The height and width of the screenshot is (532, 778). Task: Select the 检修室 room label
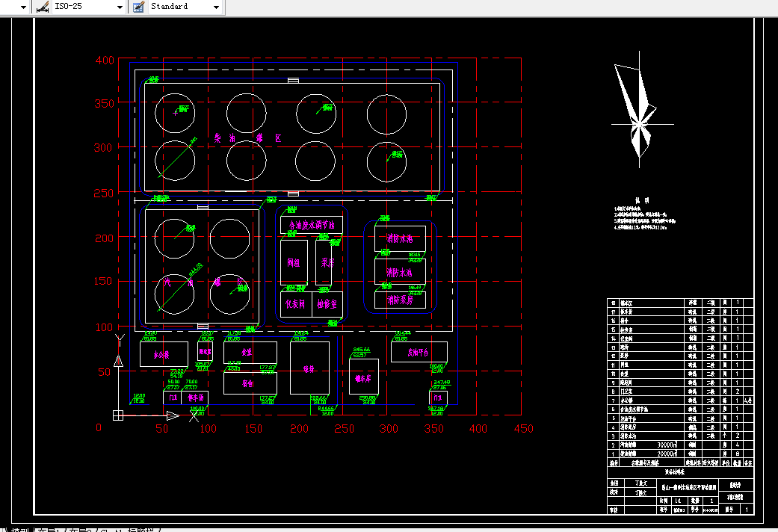327,303
